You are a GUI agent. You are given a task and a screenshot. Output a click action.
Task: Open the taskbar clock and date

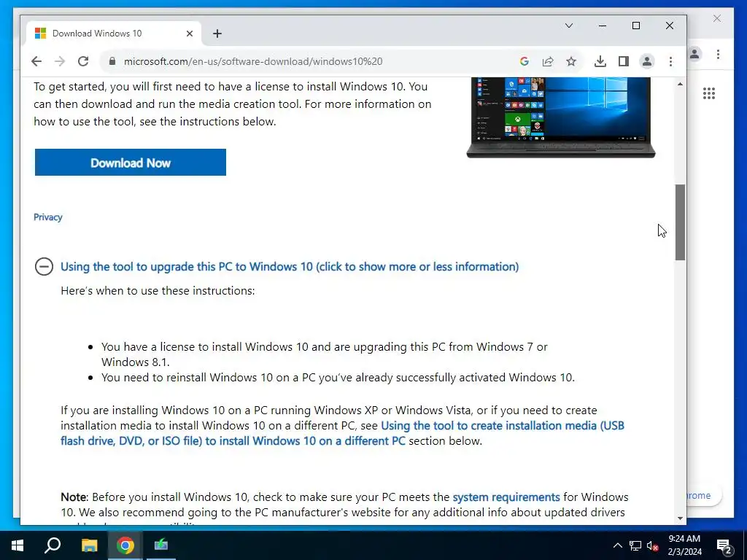[684, 545]
